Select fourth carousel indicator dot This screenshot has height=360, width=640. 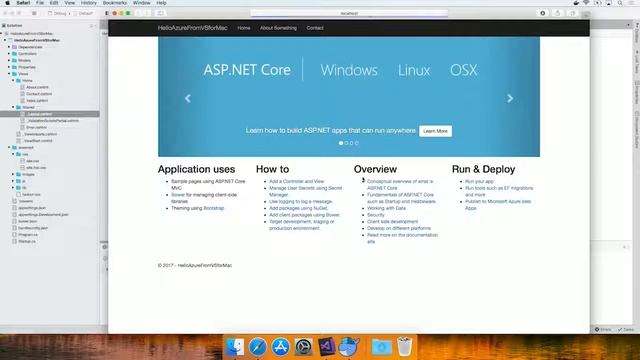click(x=357, y=143)
